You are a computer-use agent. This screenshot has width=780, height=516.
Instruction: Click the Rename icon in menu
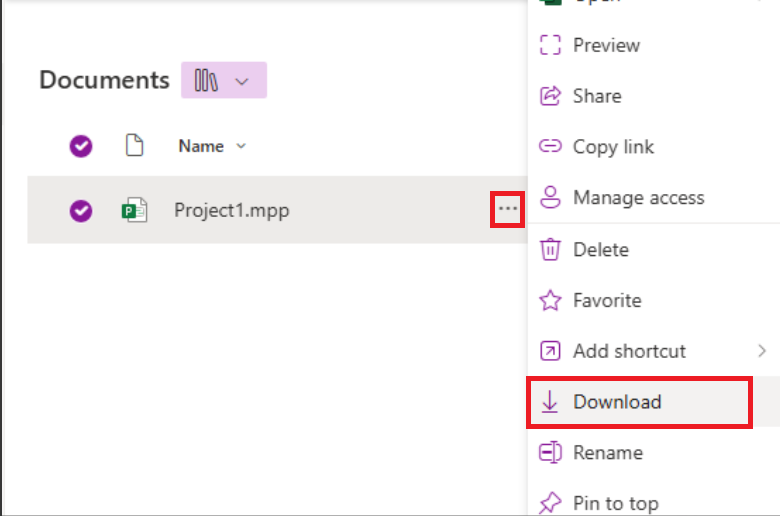tap(550, 452)
